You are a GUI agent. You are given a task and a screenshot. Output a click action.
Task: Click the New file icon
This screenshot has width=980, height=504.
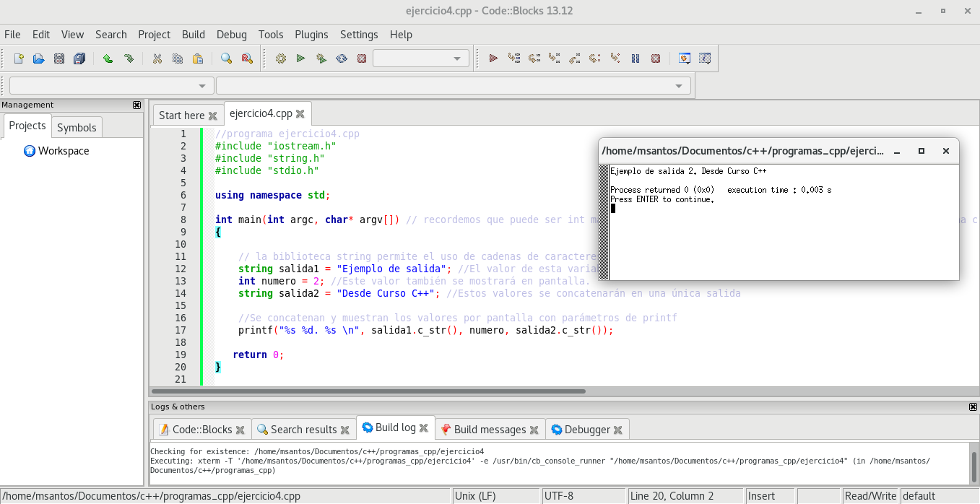click(19, 58)
